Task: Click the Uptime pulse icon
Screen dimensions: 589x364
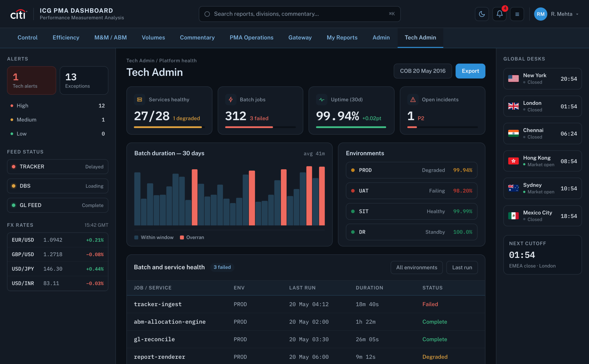Action: (x=322, y=99)
